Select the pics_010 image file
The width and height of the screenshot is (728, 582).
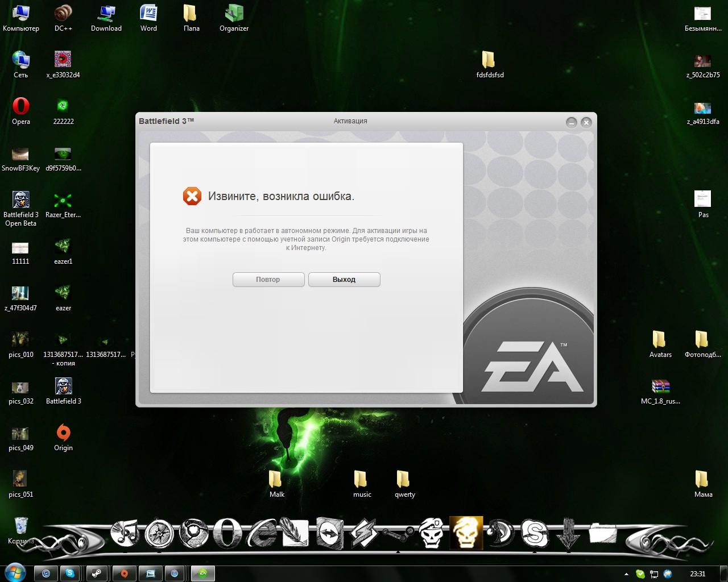click(x=21, y=344)
